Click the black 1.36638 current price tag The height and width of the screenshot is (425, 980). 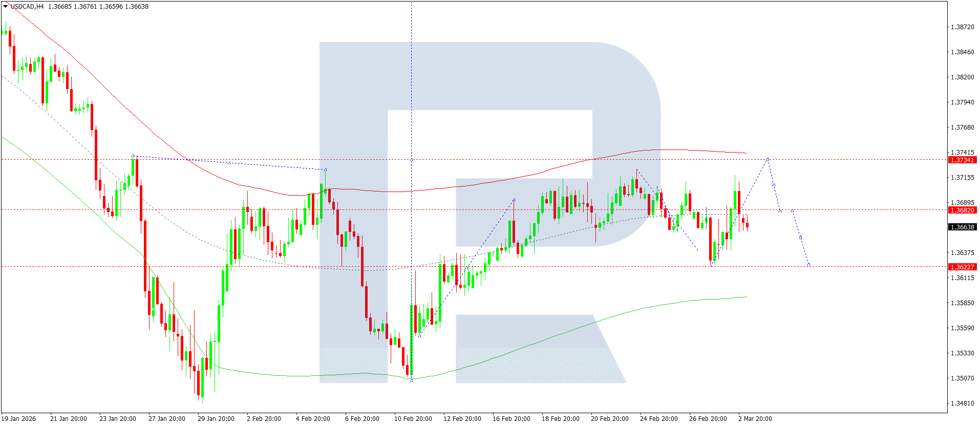click(x=962, y=227)
